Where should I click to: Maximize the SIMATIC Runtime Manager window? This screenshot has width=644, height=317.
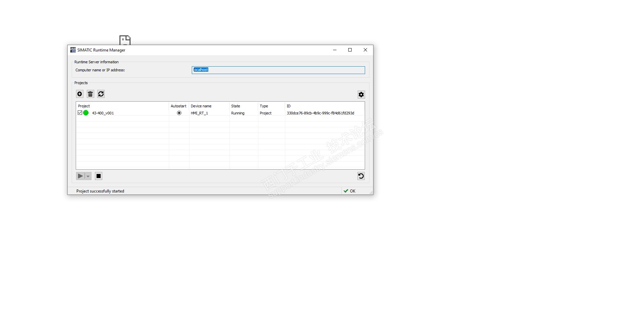350,50
